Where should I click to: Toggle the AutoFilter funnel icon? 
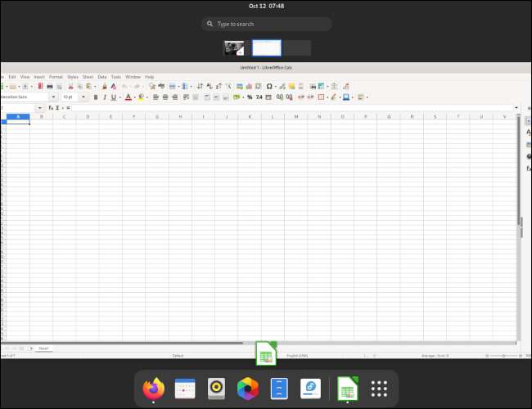(228, 86)
